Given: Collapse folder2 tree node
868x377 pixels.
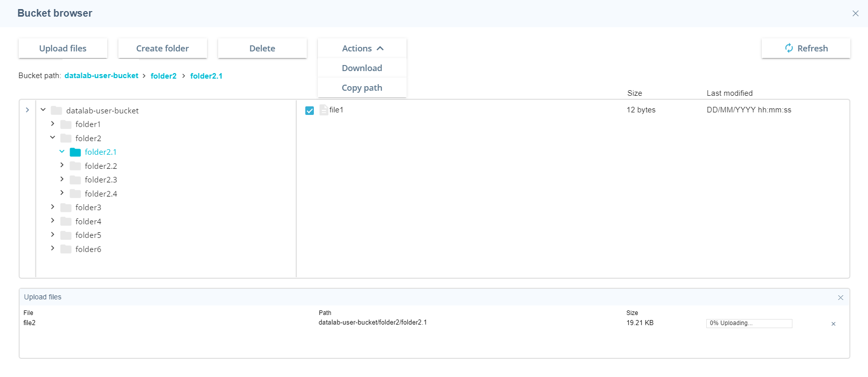Looking at the screenshot, I should pos(52,137).
